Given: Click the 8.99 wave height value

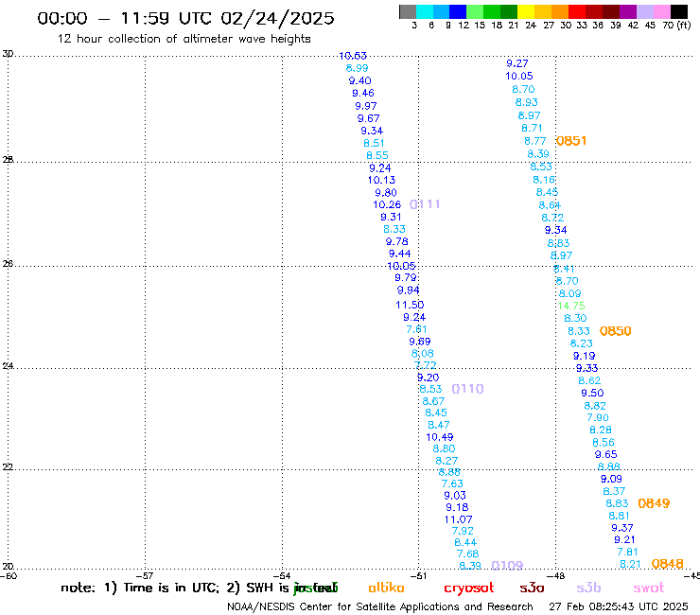Looking at the screenshot, I should pyautogui.click(x=358, y=68).
